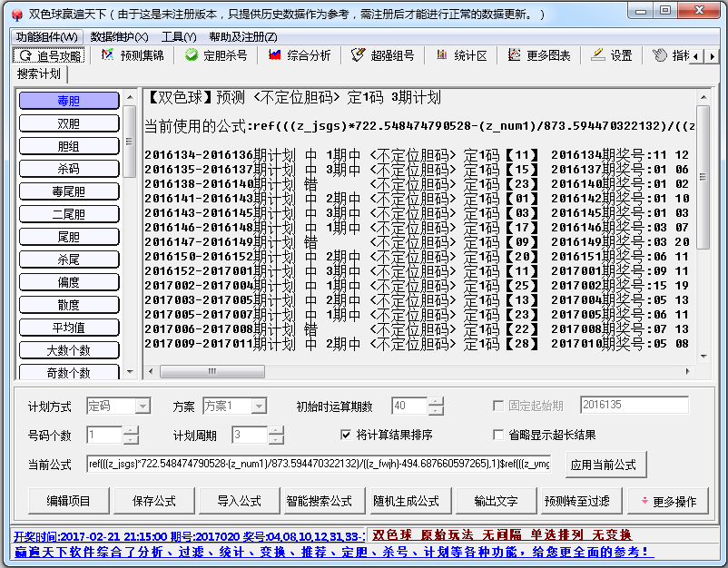728x568 pixels.
Task: Select the 奇数个数 category button
Action: click(x=69, y=372)
